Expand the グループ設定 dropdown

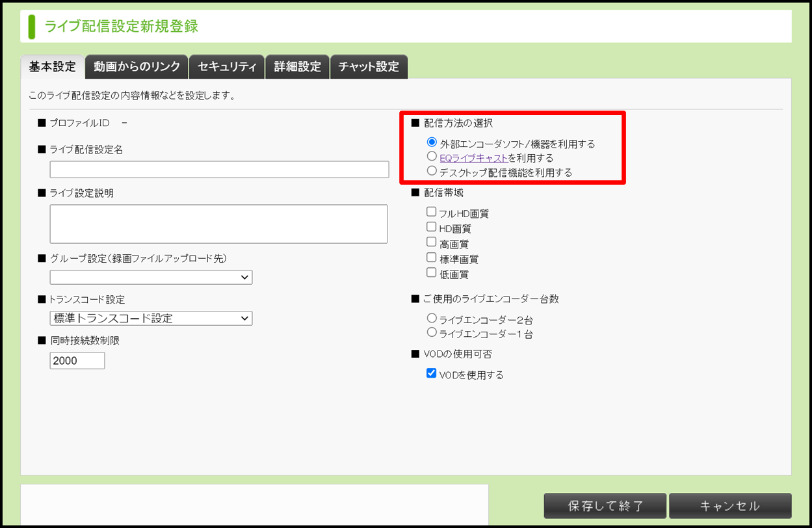(x=151, y=277)
